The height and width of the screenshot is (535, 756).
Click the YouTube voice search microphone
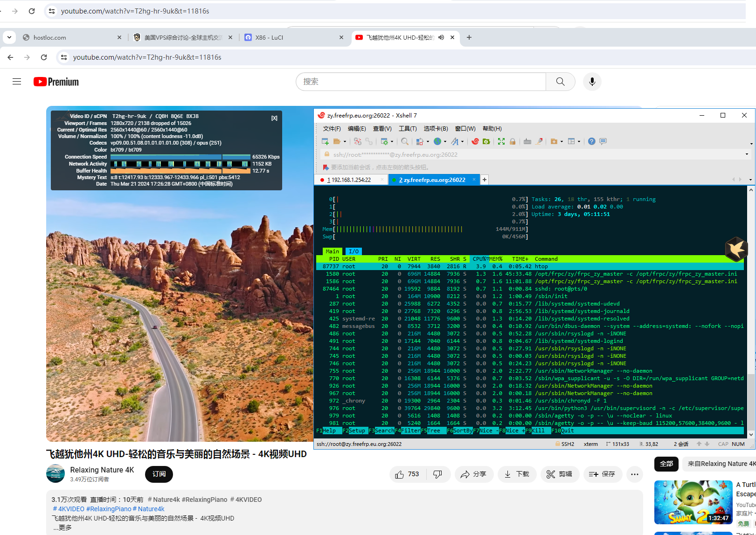tap(592, 82)
